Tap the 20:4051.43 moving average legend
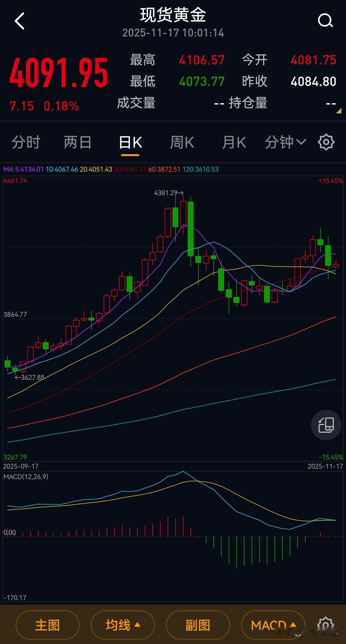The height and width of the screenshot is (644, 346). pos(96,169)
